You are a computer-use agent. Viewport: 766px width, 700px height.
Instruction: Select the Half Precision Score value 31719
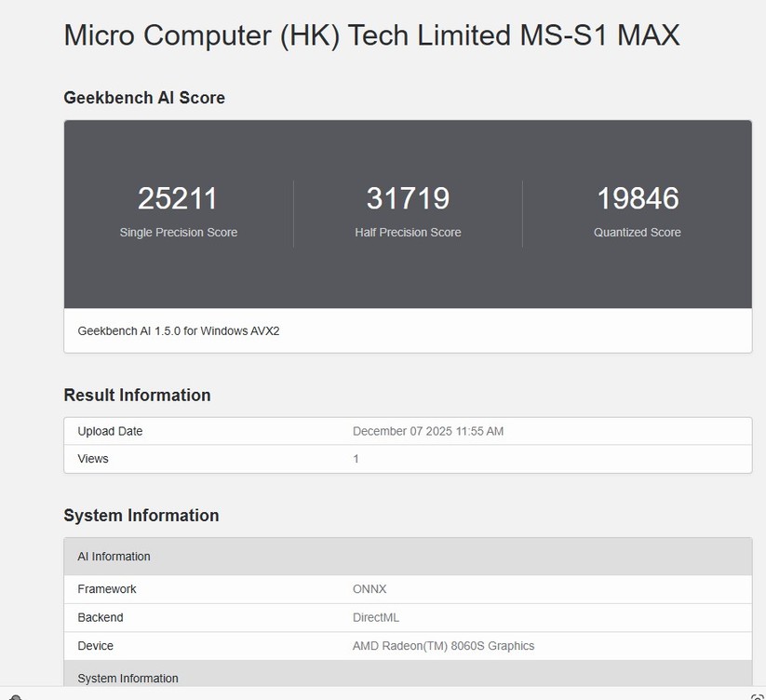pos(408,197)
